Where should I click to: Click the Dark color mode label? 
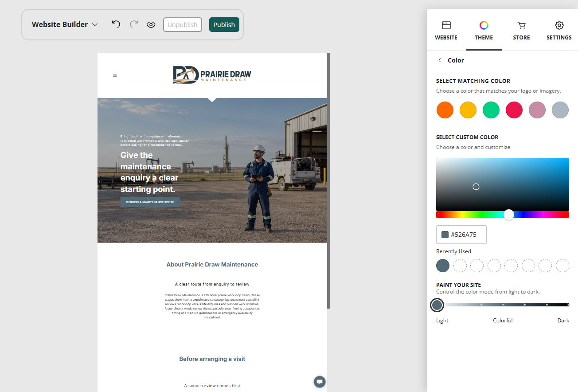563,321
